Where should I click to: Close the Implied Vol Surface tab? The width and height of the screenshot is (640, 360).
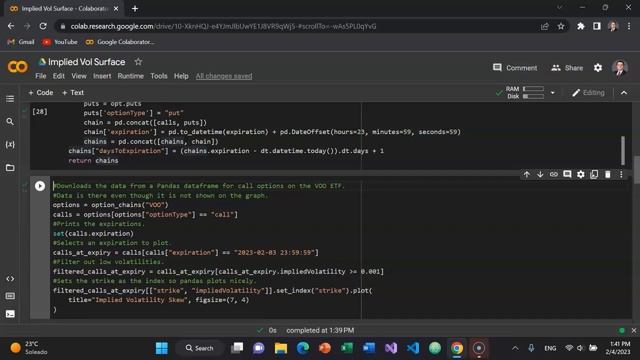coord(116,9)
